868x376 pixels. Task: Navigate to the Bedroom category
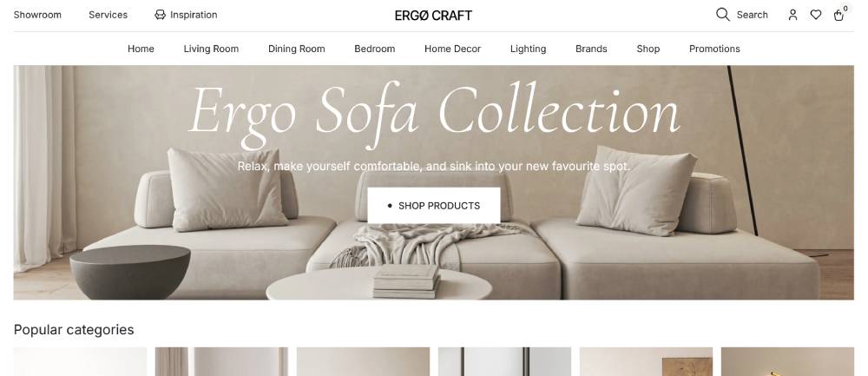375,49
